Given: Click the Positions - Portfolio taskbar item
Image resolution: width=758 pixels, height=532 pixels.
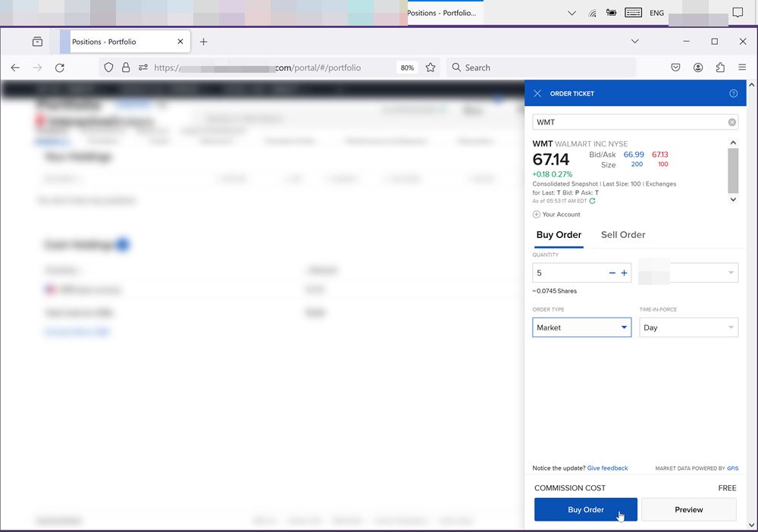Looking at the screenshot, I should (445, 13).
